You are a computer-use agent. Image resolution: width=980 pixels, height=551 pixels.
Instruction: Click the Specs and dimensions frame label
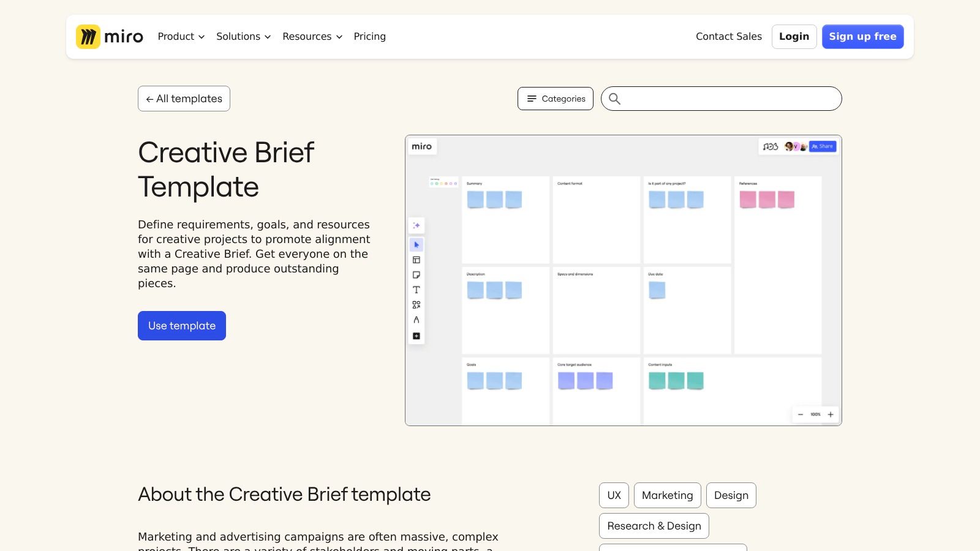[x=575, y=274]
